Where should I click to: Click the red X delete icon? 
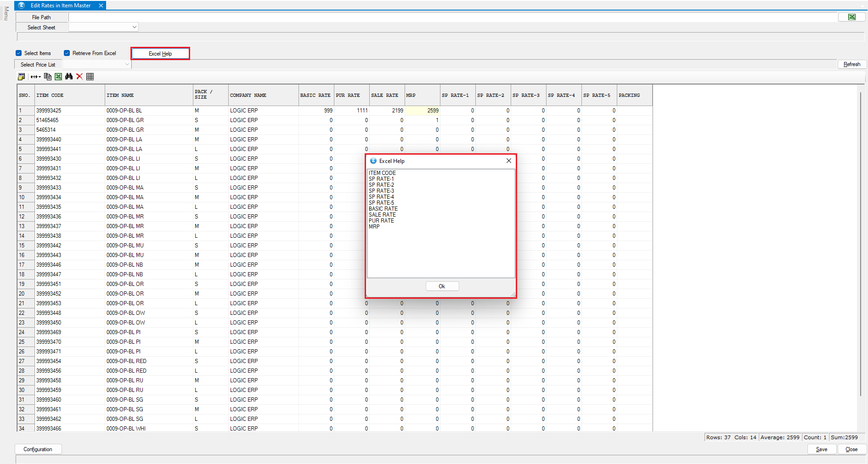(79, 77)
